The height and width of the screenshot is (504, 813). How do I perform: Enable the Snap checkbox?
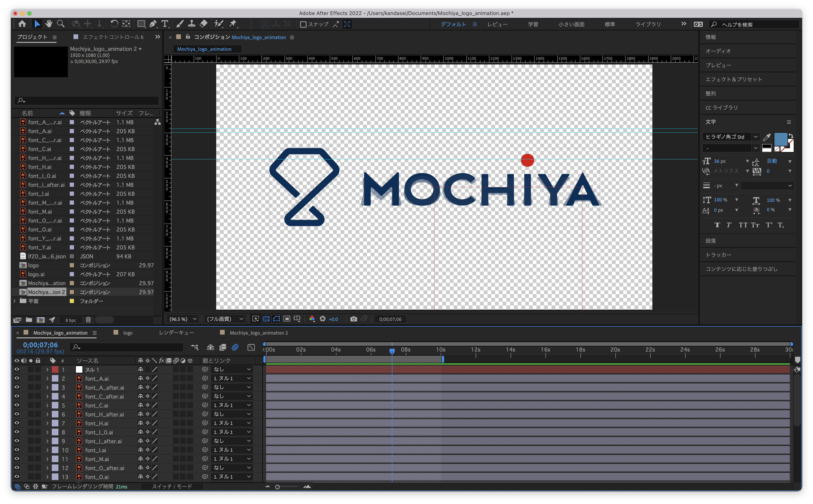coord(303,24)
